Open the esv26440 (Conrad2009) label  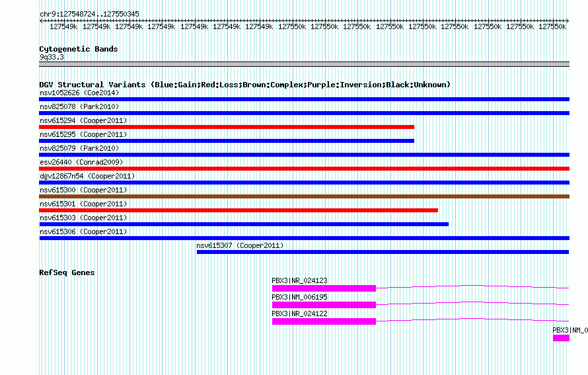coord(81,162)
